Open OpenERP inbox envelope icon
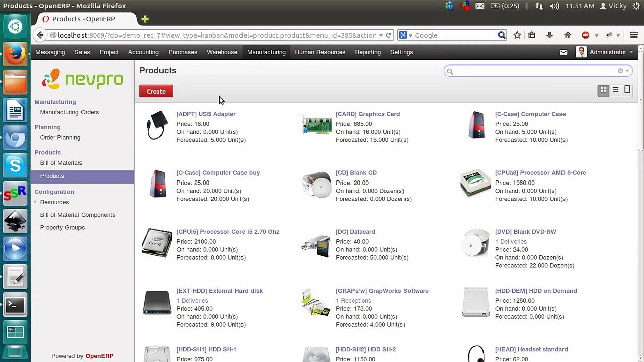This screenshot has width=644, height=362. coord(563,52)
